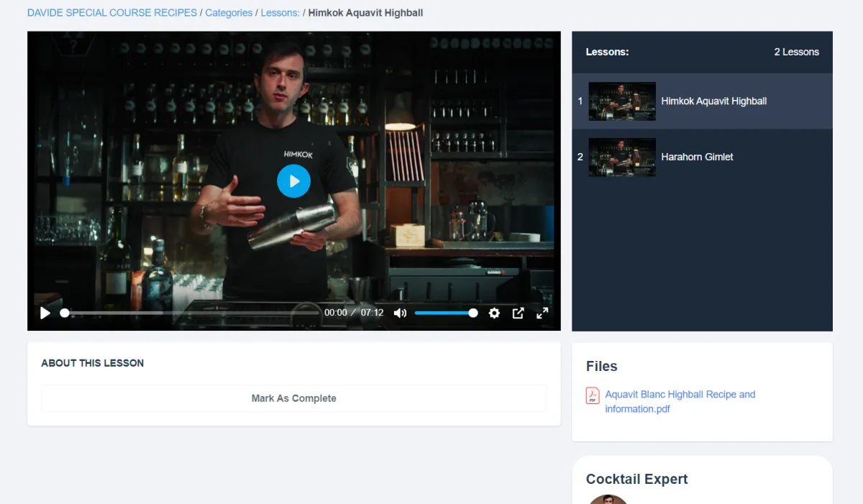Select lesson 1 Himkok Aquavit Highball
This screenshot has height=504, width=863.
click(702, 101)
